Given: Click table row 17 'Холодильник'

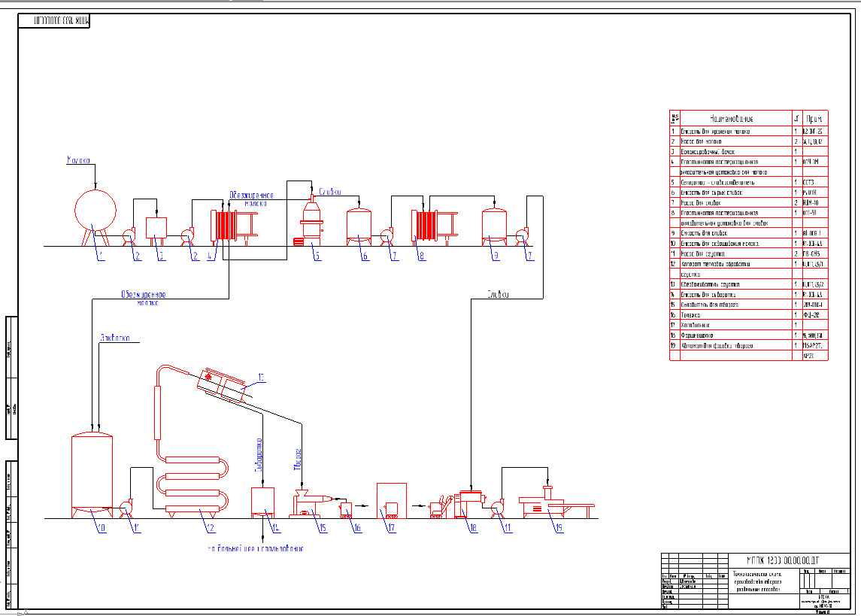Looking at the screenshot, I should 748,325.
